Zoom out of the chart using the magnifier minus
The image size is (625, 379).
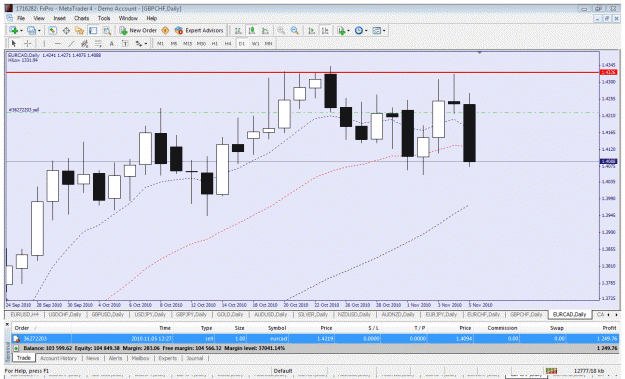tap(295, 31)
